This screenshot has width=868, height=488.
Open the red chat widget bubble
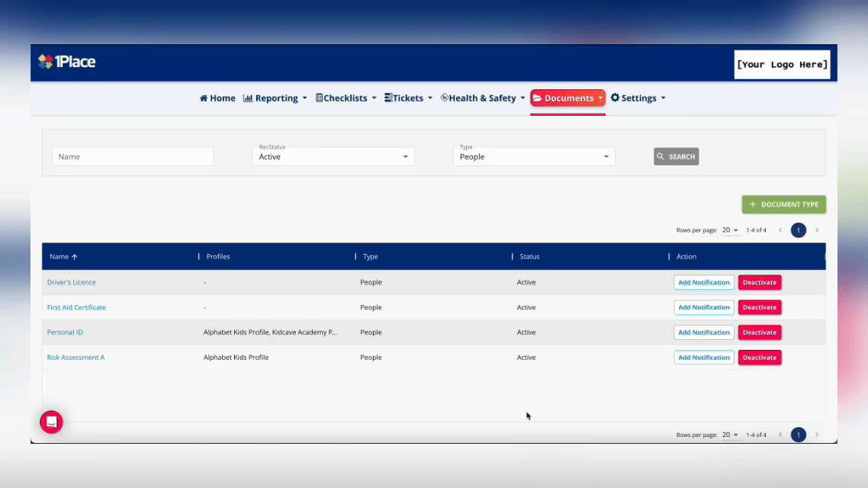52,422
